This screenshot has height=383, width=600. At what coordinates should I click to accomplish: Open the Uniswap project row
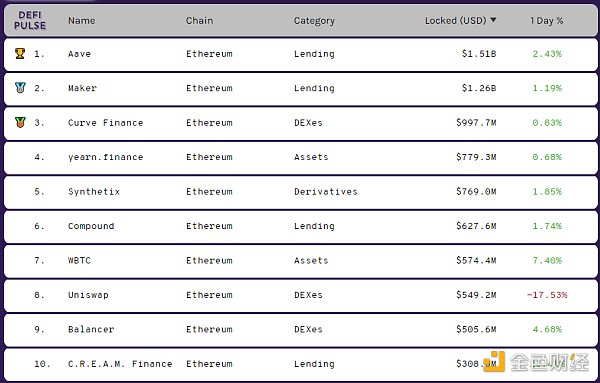tap(300, 295)
